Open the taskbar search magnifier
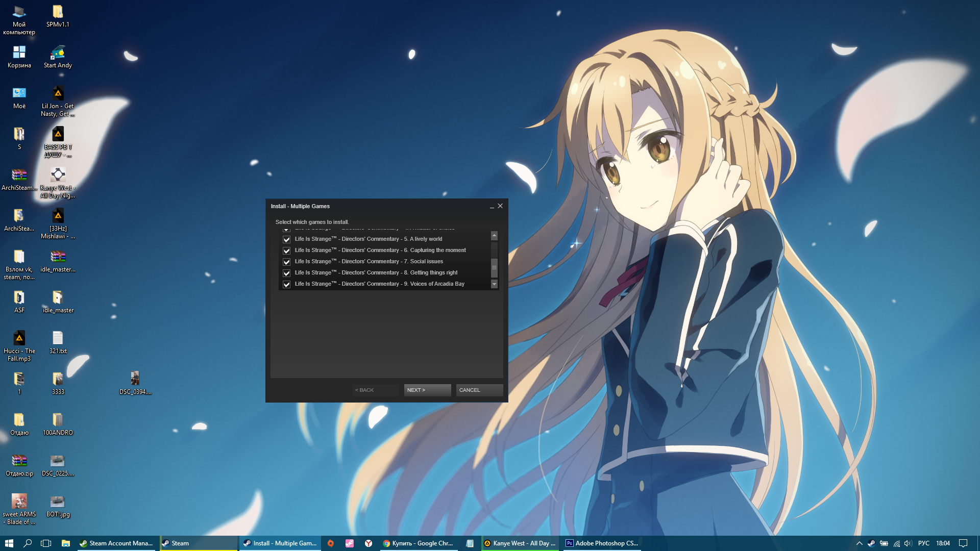Screen dimensions: 980x551 click(28, 543)
